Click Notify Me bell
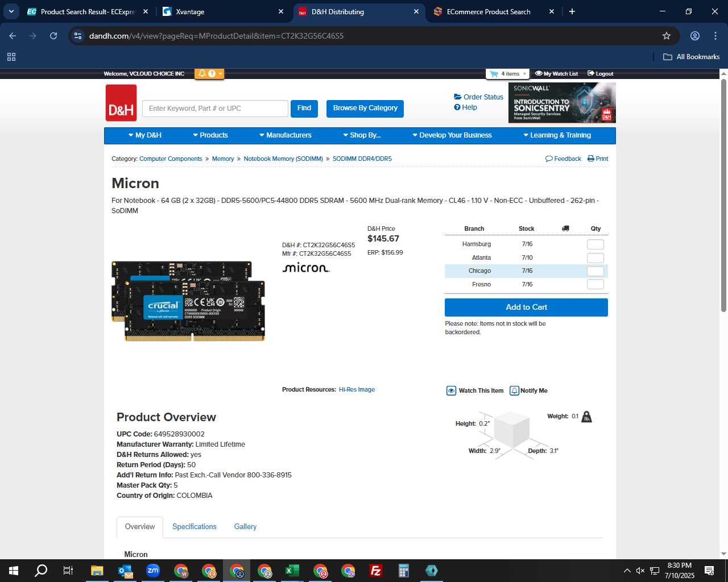Viewport: 728px width, 582px height. 528,391
